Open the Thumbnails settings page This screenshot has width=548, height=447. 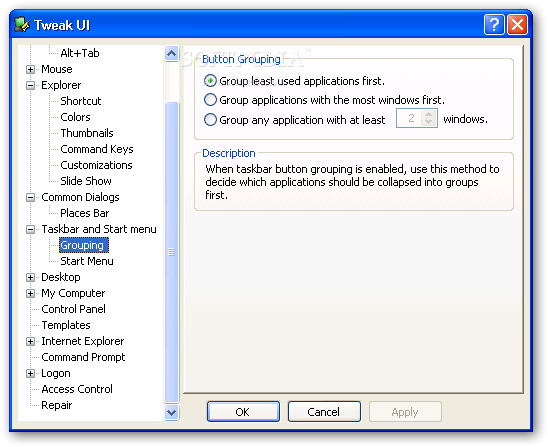point(87,133)
